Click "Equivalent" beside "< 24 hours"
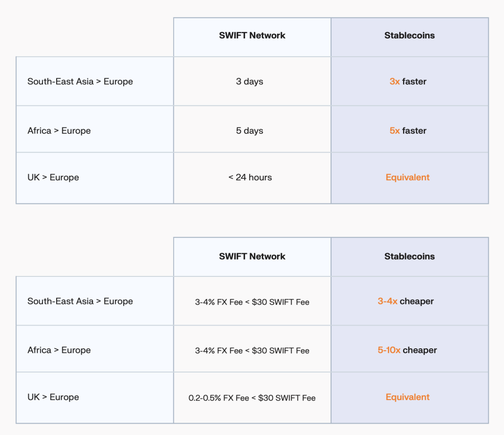This screenshot has width=504, height=435. [408, 177]
